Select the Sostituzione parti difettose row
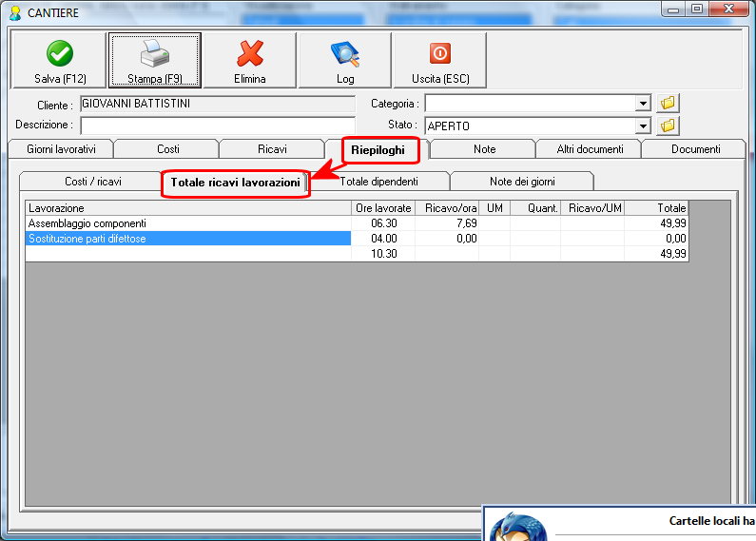756x541 pixels. click(x=357, y=239)
